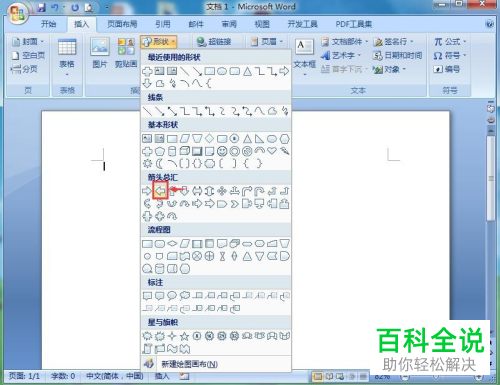500x385 pixels.
Task: Pick the Diamond shape in basic shapes
Action: tap(209, 138)
